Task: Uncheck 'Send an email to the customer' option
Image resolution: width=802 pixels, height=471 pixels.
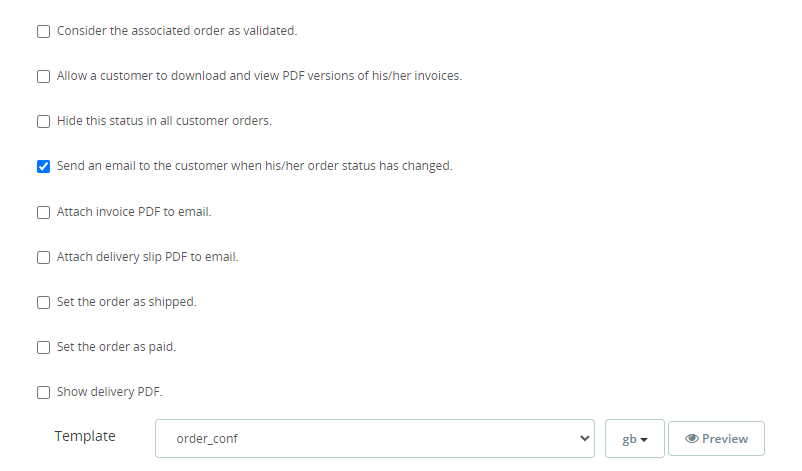Action: click(x=43, y=166)
